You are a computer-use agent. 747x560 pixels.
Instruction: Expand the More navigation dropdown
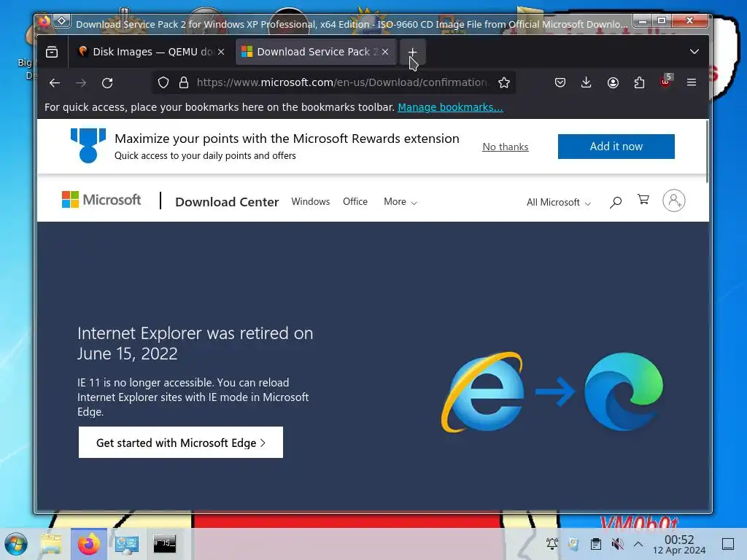(400, 202)
